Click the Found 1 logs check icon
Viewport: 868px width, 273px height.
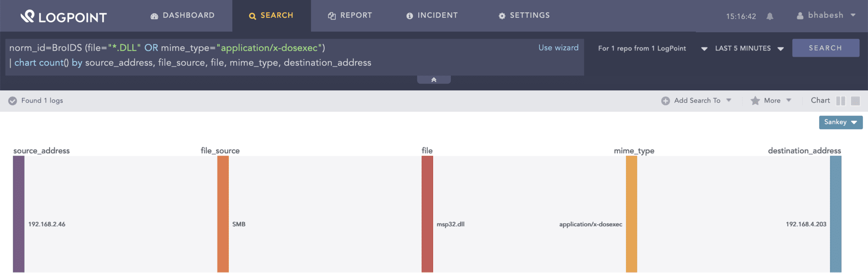13,101
